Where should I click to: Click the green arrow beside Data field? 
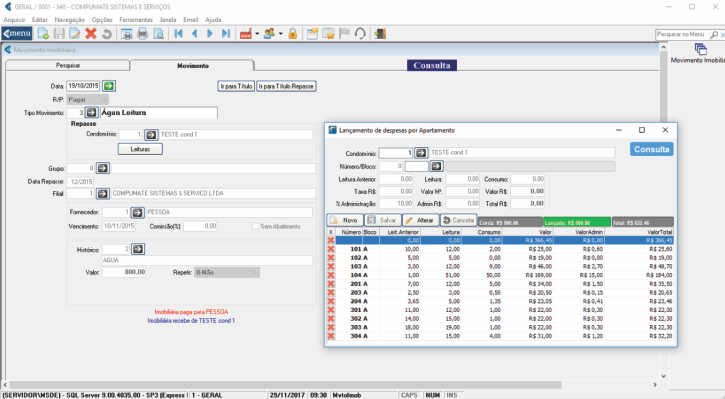click(x=109, y=86)
